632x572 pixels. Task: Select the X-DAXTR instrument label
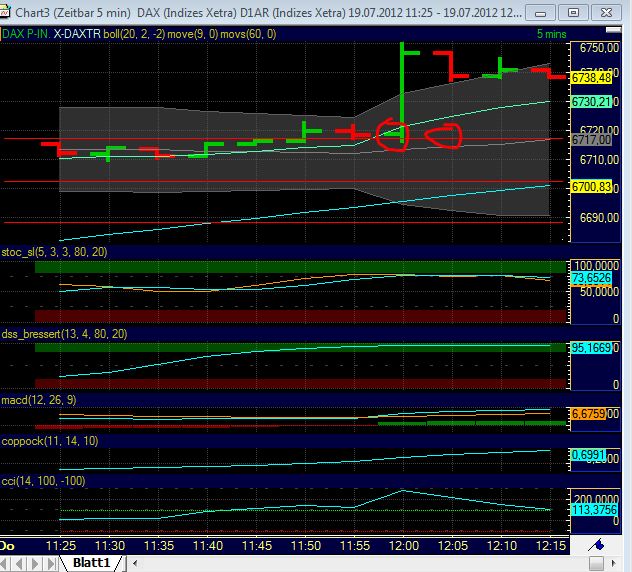click(x=77, y=34)
